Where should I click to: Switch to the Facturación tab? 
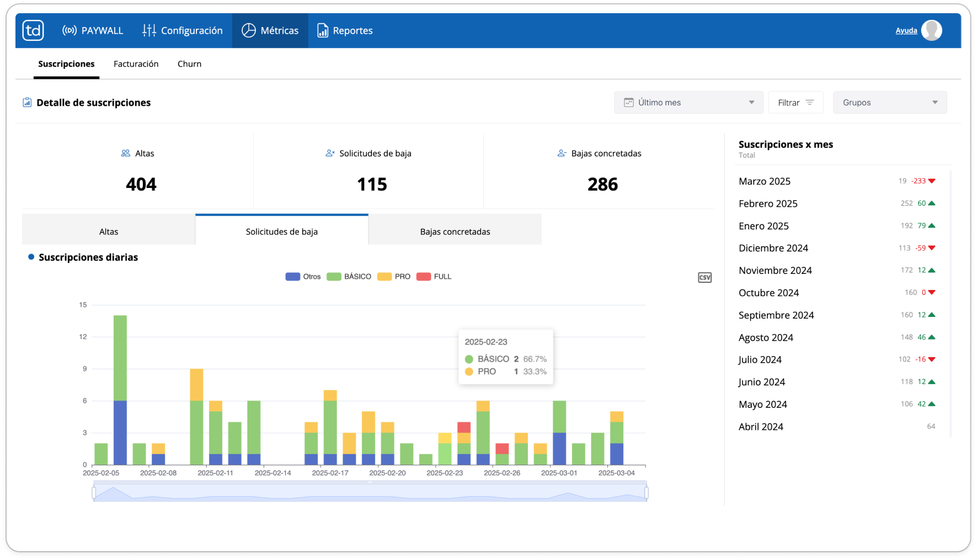(x=136, y=64)
